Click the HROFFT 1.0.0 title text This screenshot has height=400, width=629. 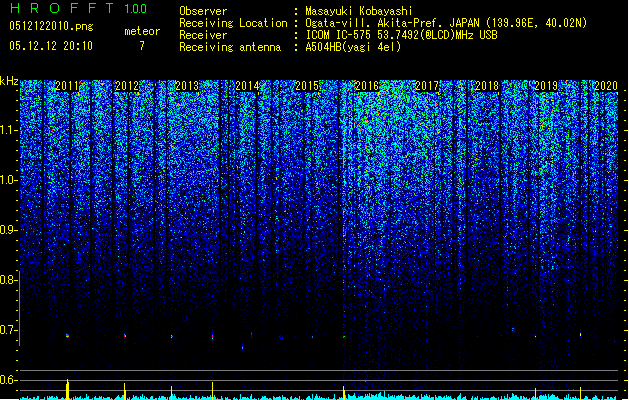[x=79, y=8]
